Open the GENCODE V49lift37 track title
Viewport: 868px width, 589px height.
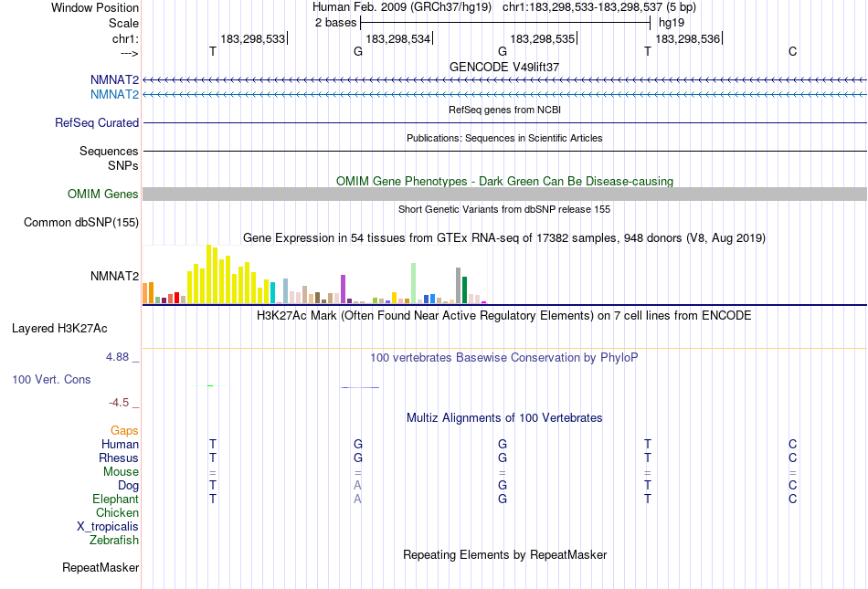click(504, 67)
